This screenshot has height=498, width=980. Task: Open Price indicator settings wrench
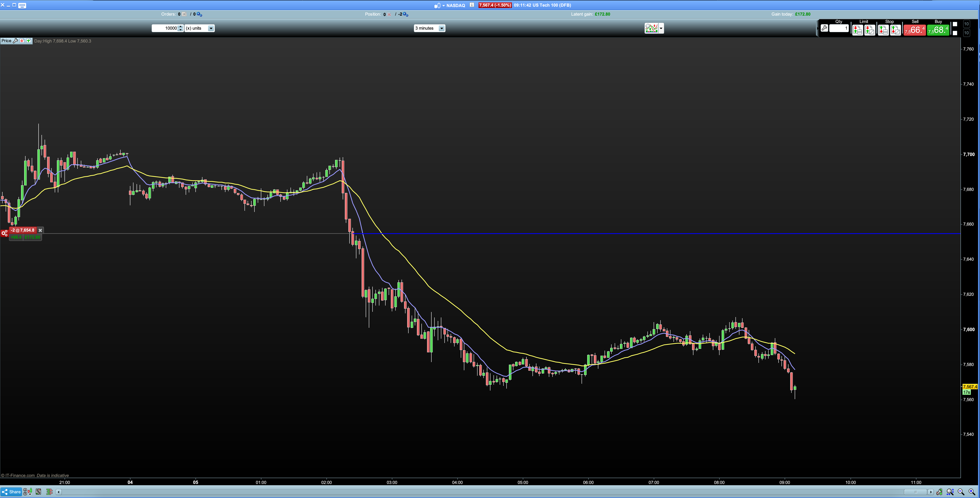16,41
